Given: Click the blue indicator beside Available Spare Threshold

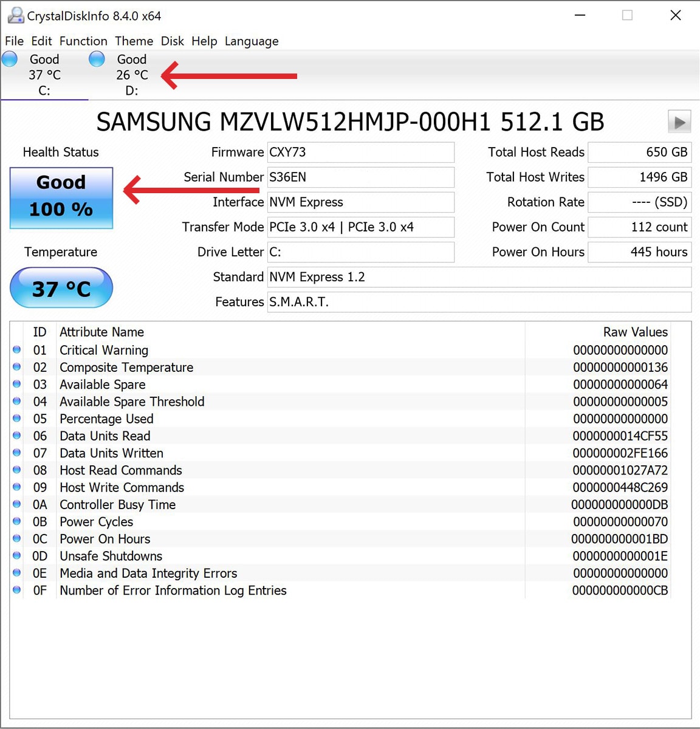Looking at the screenshot, I should point(16,402).
